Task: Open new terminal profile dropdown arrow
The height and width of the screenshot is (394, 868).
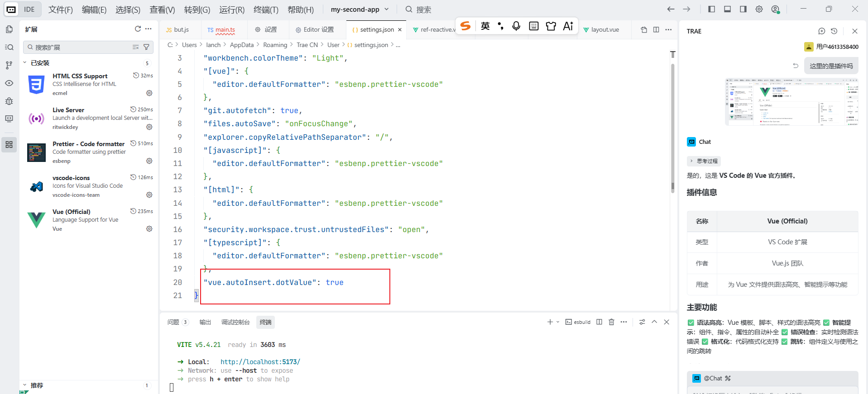Action: pos(558,322)
